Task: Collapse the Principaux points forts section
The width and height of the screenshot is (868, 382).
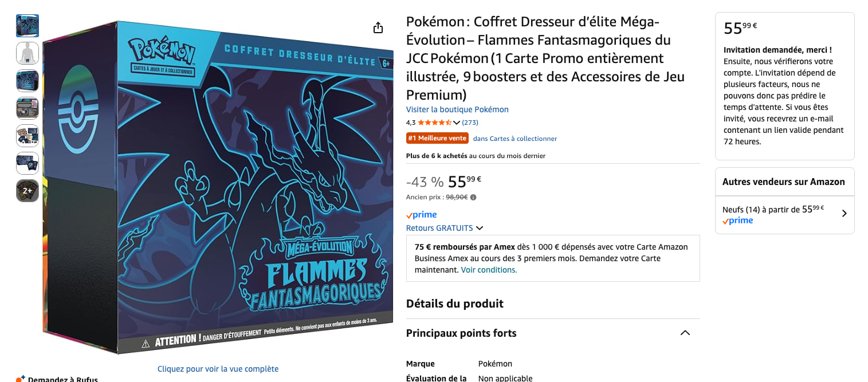Action: pos(685,333)
